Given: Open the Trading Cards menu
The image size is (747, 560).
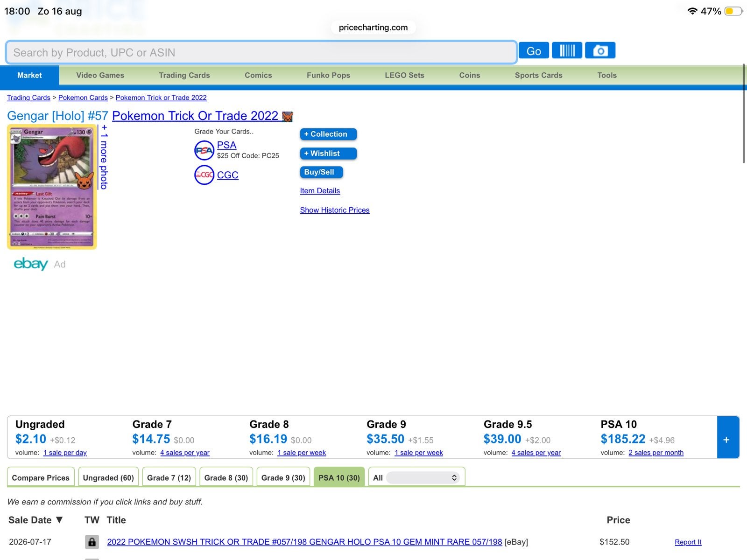Looking at the screenshot, I should click(x=184, y=75).
